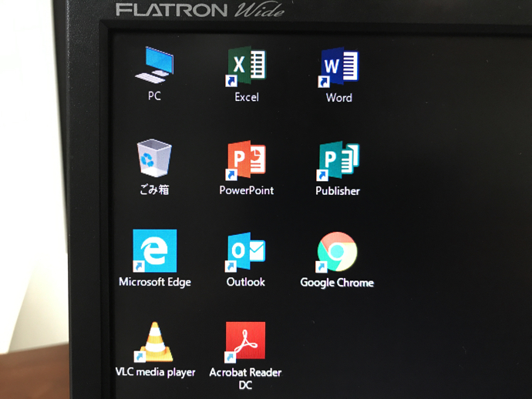Select the ごみ箱 recycle bin icon
Screen dimensions: 532x399
coord(154,158)
